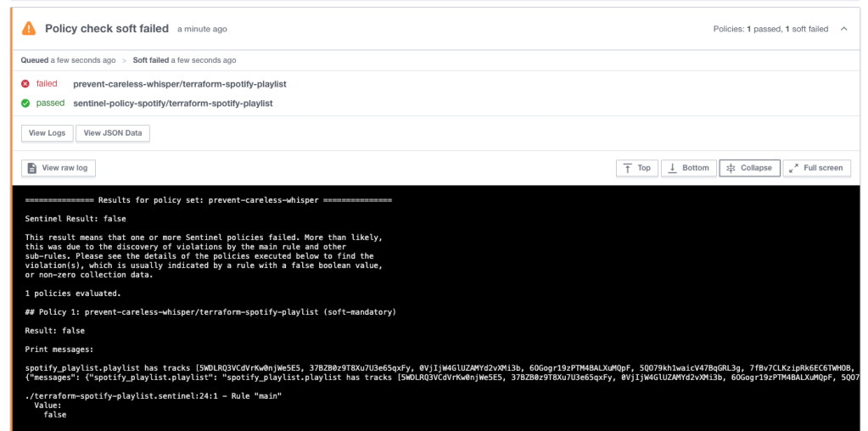Screen dimensions: 868x431
Task: Click the Queued status in the timeline
Action: coord(35,60)
